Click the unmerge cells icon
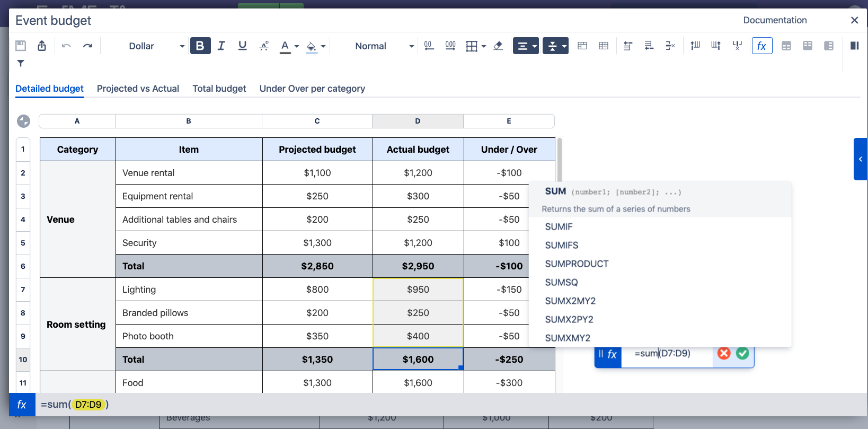868x429 pixels. pyautogui.click(x=604, y=46)
